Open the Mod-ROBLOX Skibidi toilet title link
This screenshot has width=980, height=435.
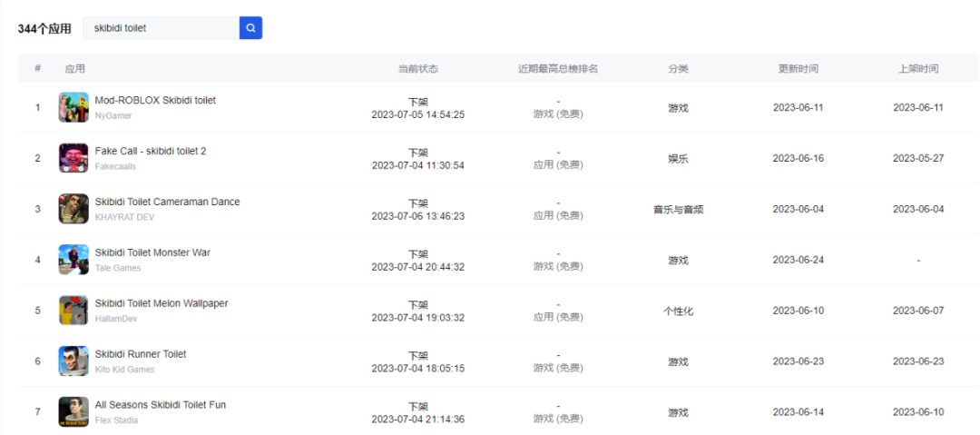tap(155, 100)
